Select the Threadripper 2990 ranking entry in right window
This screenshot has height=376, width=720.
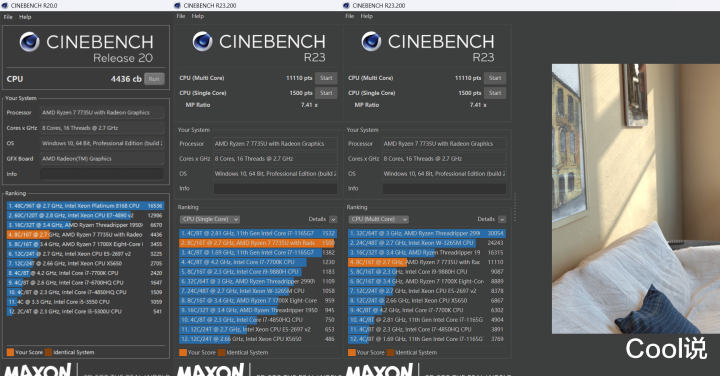427,233
